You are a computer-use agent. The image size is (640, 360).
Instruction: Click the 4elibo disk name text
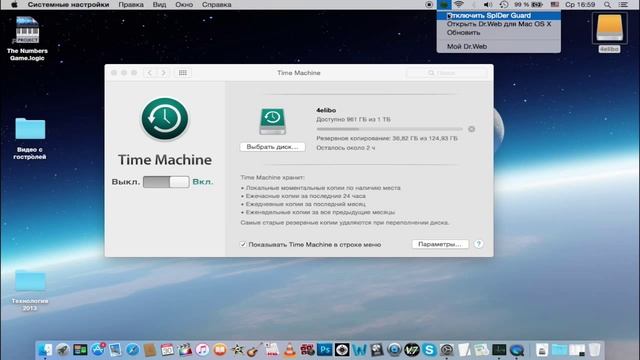coord(326,110)
